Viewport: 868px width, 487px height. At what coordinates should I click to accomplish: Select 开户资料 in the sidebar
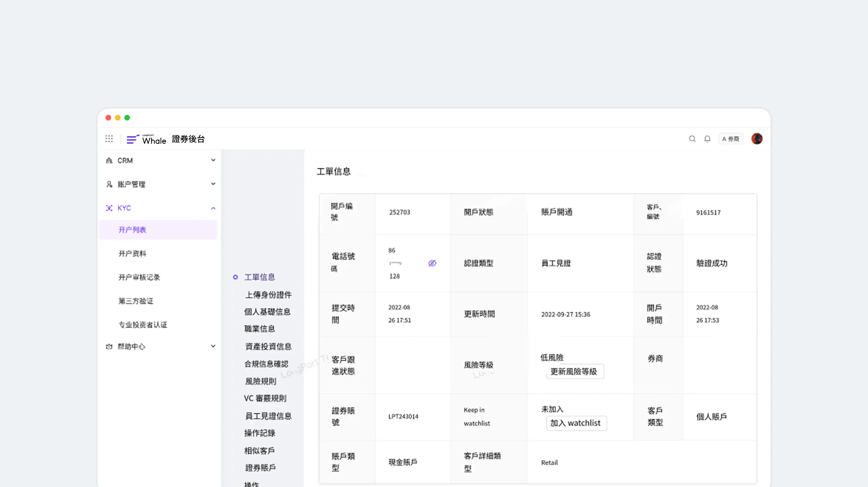[132, 253]
